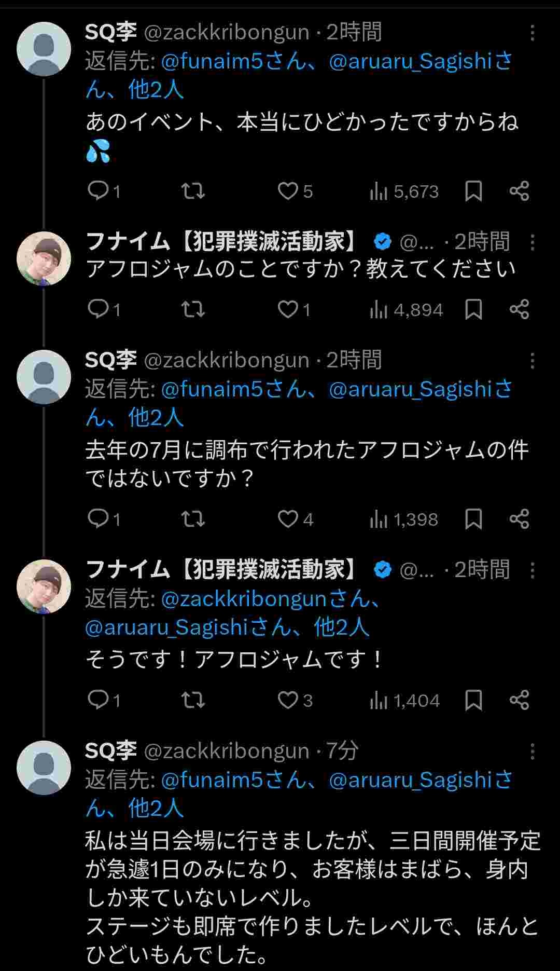Retweet the tweet with 1,398 views
560x971 pixels.
[x=193, y=518]
